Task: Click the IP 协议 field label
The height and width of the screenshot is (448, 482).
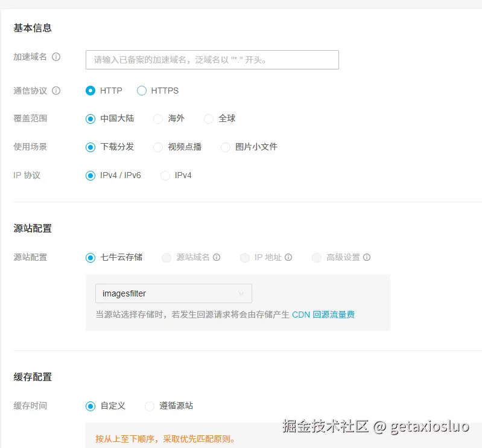Action: [x=27, y=175]
